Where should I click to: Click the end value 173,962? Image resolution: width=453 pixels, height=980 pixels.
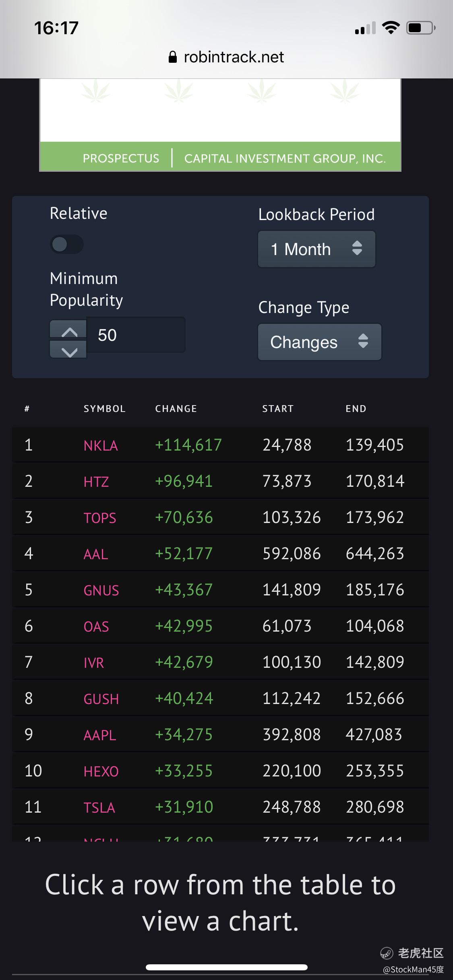(x=375, y=517)
